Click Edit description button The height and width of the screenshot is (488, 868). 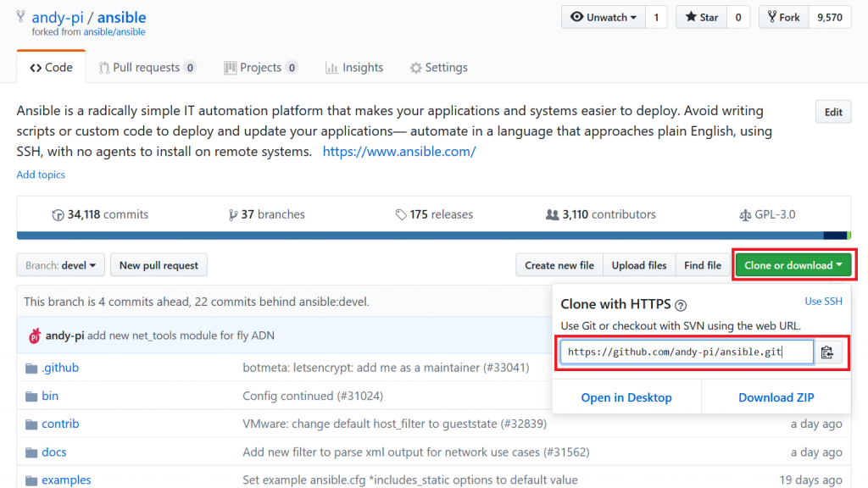click(833, 113)
